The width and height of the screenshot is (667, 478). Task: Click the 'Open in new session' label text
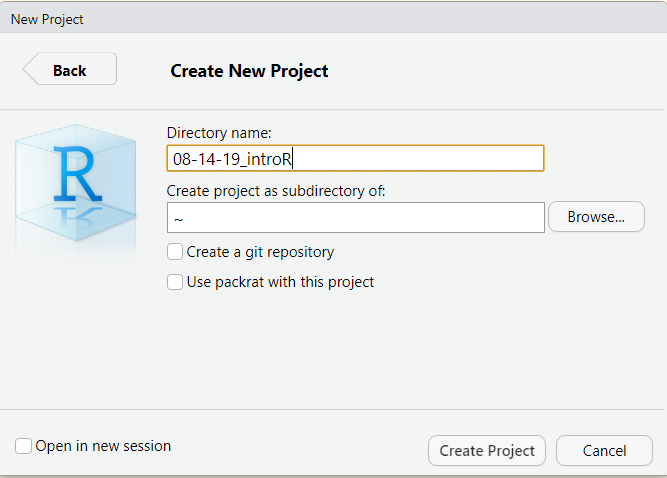(103, 446)
